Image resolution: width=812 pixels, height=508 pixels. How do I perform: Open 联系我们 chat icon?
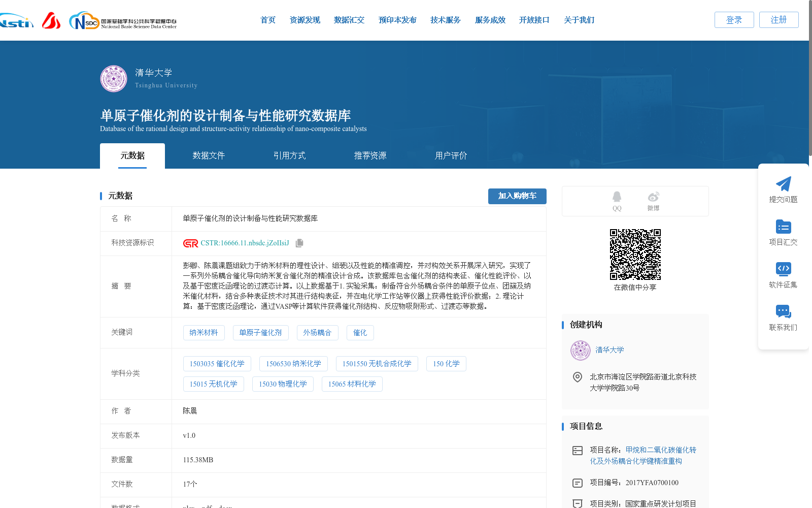783,311
